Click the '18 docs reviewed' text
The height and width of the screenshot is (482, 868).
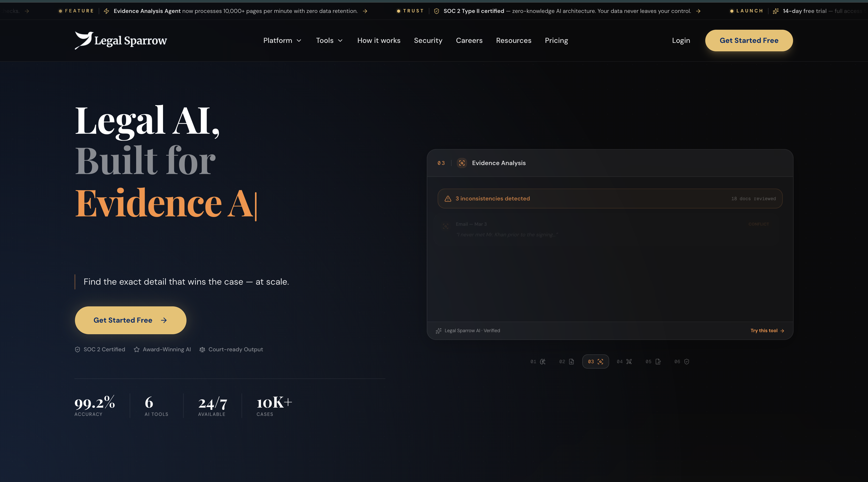[x=754, y=199]
